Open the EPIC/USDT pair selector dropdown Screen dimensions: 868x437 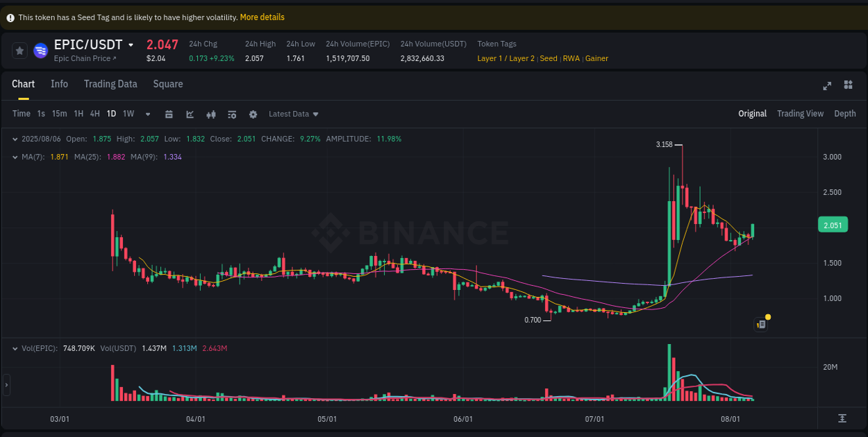pos(132,44)
